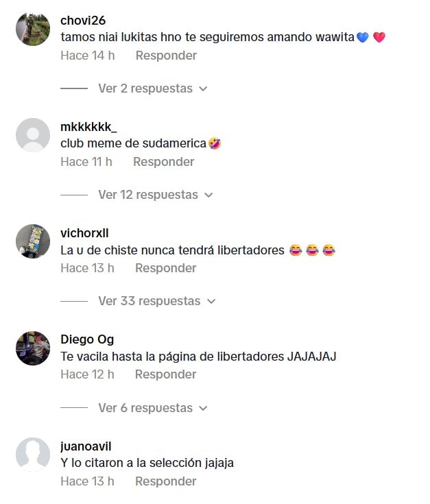Reply to juanoavil's selección comment
Viewport: 430px width, 504px height.
click(x=165, y=481)
